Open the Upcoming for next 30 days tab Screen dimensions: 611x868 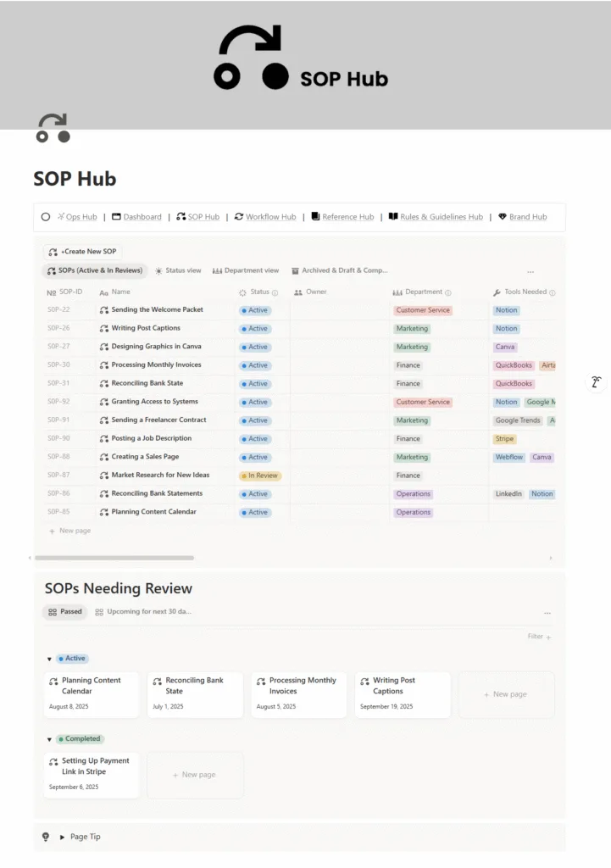click(x=143, y=611)
